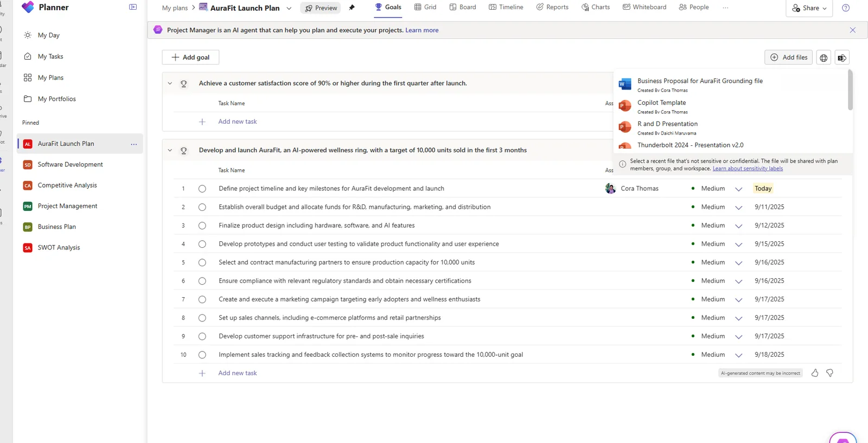
Task: Switch to the Board tab
Action: point(463,7)
